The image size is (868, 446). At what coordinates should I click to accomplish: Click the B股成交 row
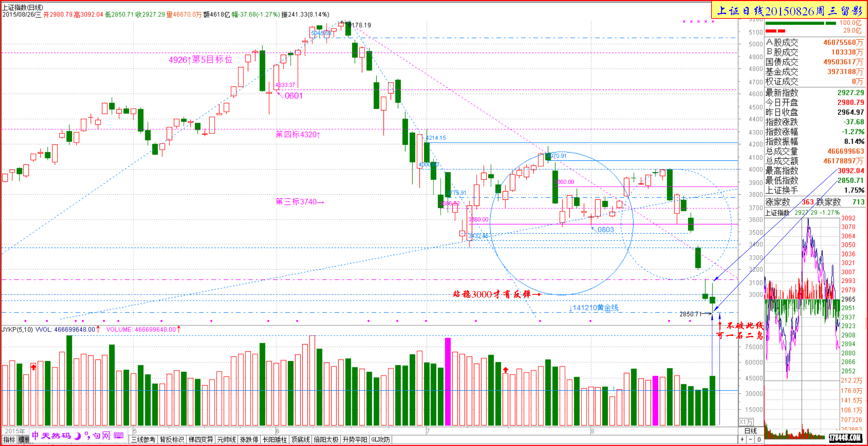click(815, 52)
